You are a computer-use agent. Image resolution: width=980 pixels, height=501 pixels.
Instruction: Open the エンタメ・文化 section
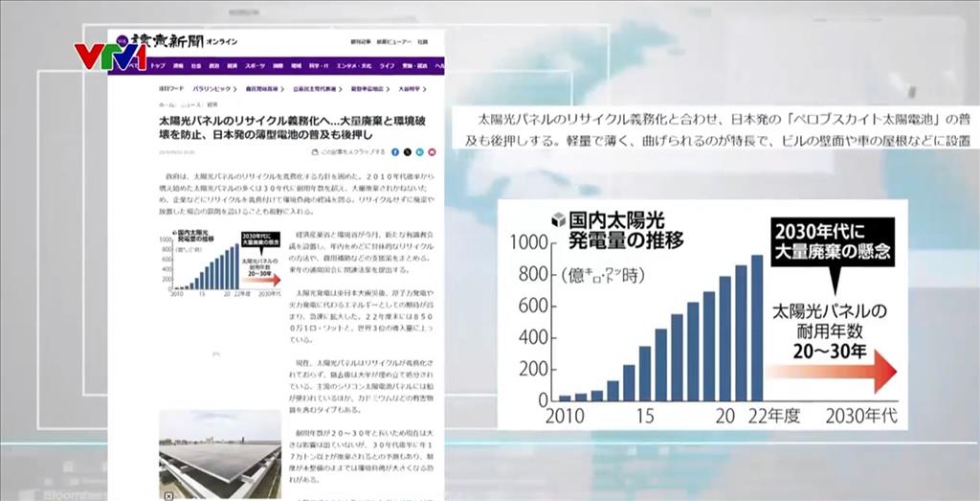[354, 66]
